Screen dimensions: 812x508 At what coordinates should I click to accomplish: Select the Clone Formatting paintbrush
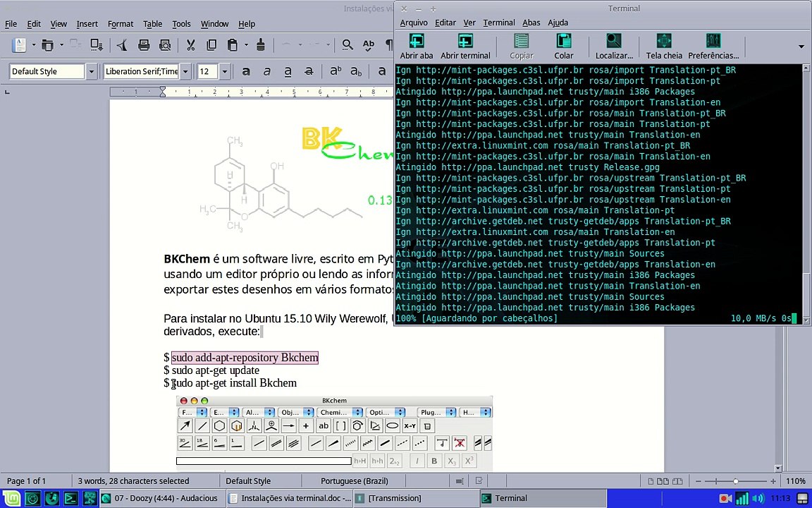[261, 45]
